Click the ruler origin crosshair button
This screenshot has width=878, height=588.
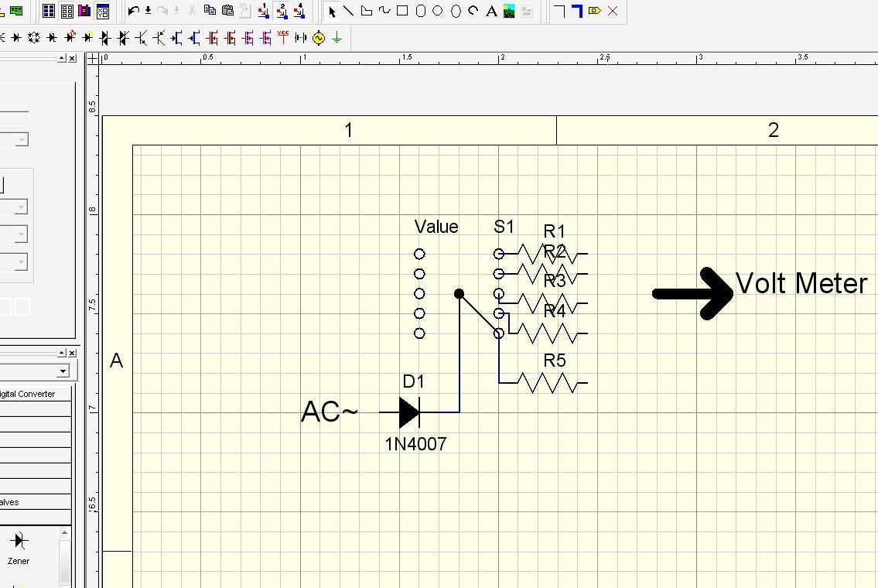(x=93, y=58)
